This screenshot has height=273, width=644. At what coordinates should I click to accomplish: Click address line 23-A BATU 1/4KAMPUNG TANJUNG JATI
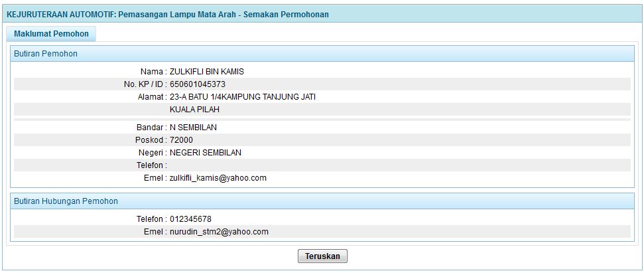pos(243,97)
